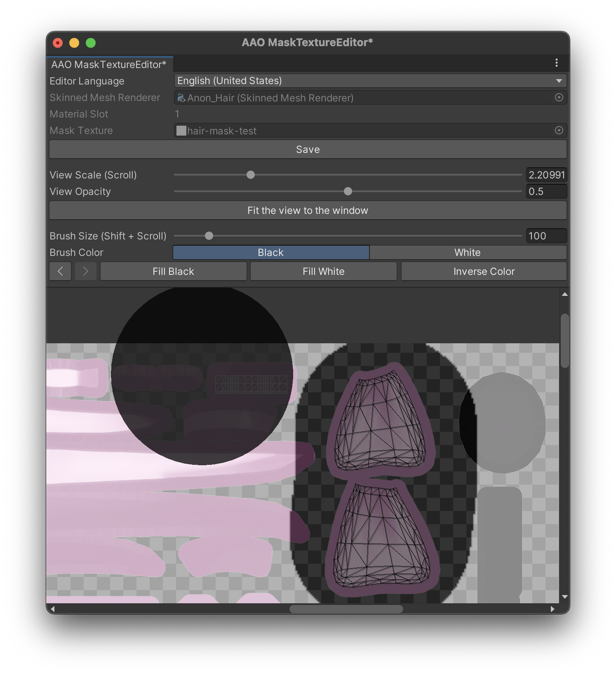Click the yellow minimize window button
The height and width of the screenshot is (675, 616).
(x=74, y=43)
